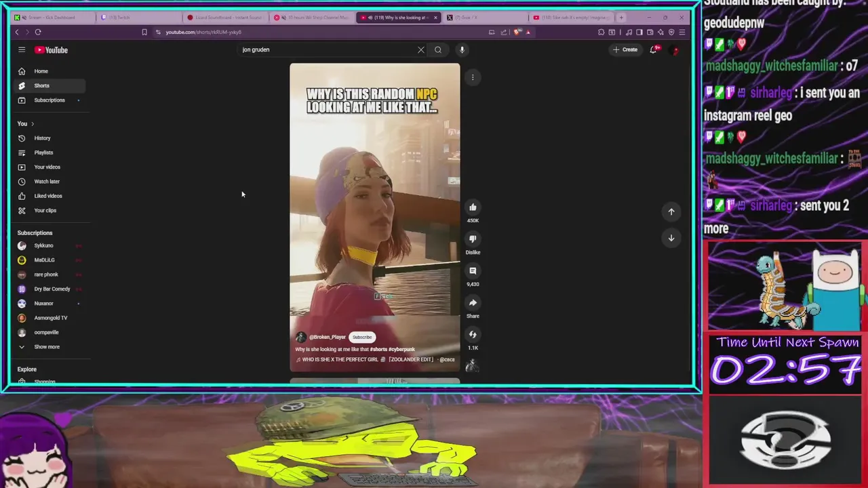Clear the search text with X
Screen dimensions: 868x488
pyautogui.click(x=421, y=49)
